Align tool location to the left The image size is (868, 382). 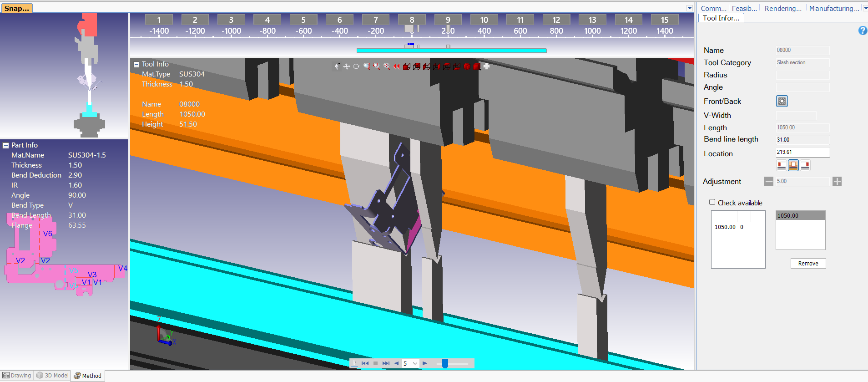point(781,165)
